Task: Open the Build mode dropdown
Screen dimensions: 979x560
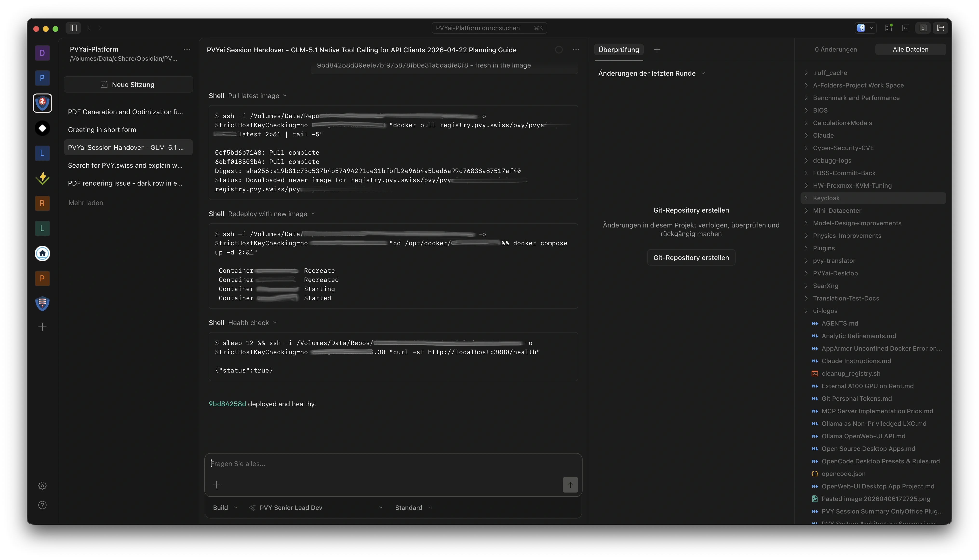Action: coord(225,508)
